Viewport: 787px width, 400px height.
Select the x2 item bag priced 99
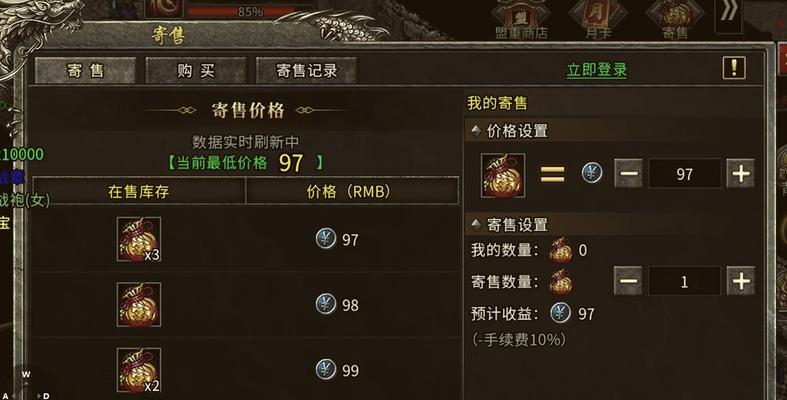point(139,370)
